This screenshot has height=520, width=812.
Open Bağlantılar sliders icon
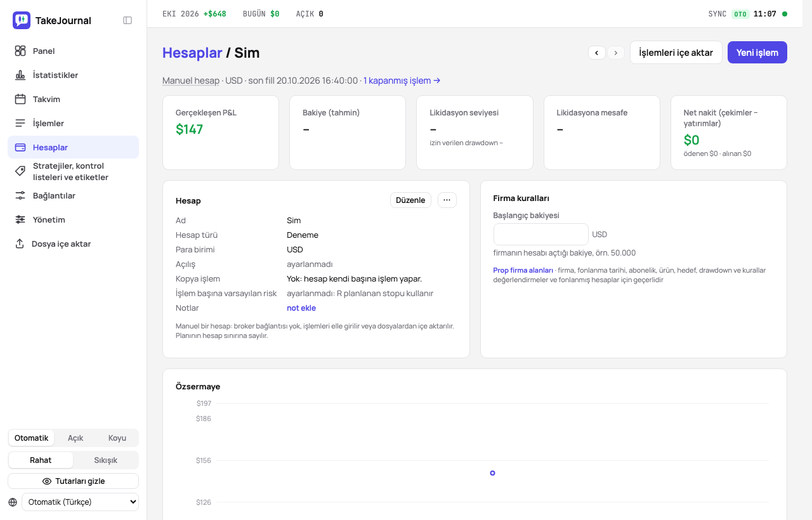[20, 195]
